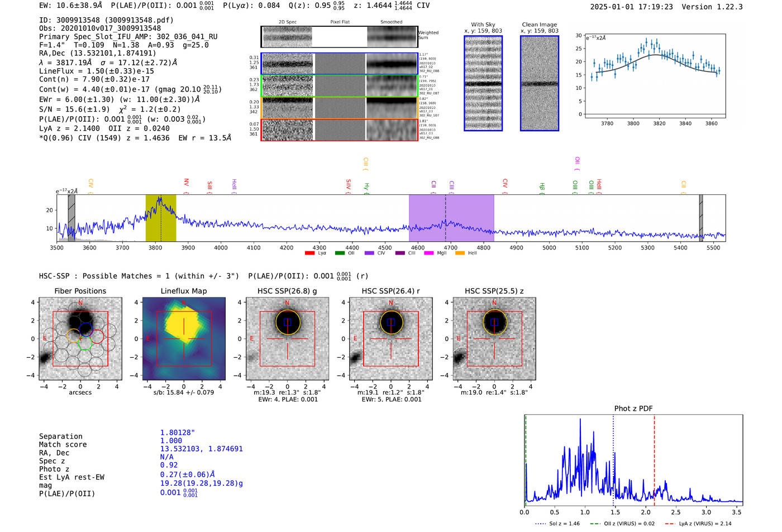Open the Lineflux Map panel
Screen dimensions: 782x532
pos(184,339)
